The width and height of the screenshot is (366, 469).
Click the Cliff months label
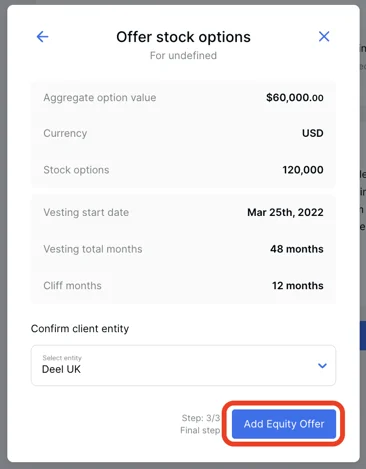(72, 286)
